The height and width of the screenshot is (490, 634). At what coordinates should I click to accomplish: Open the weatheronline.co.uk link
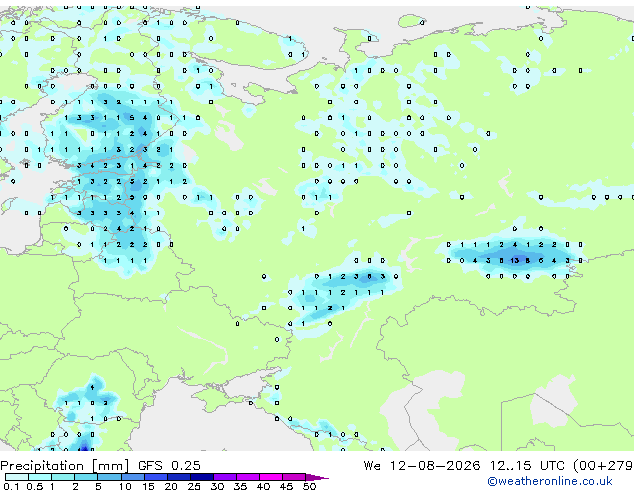pos(549,481)
